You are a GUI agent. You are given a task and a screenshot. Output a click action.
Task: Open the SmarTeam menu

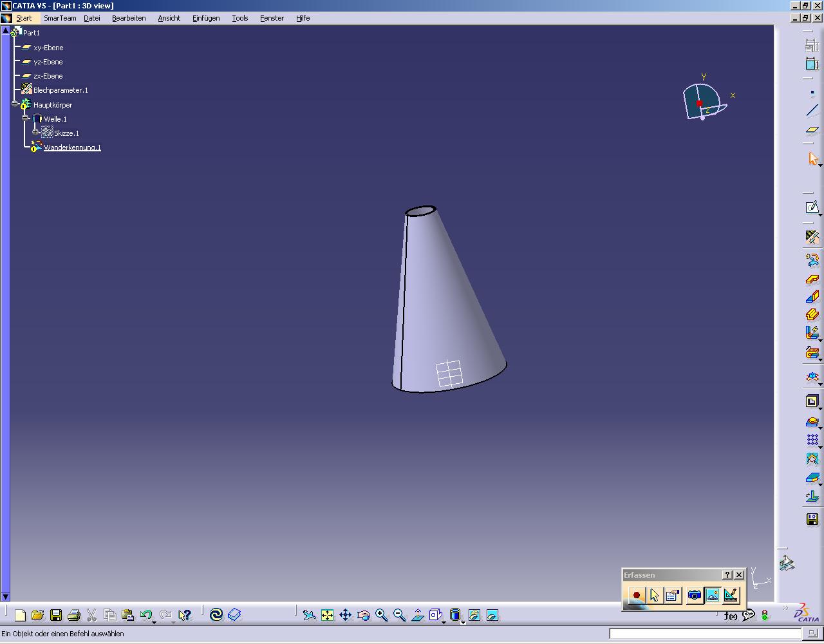pos(60,18)
